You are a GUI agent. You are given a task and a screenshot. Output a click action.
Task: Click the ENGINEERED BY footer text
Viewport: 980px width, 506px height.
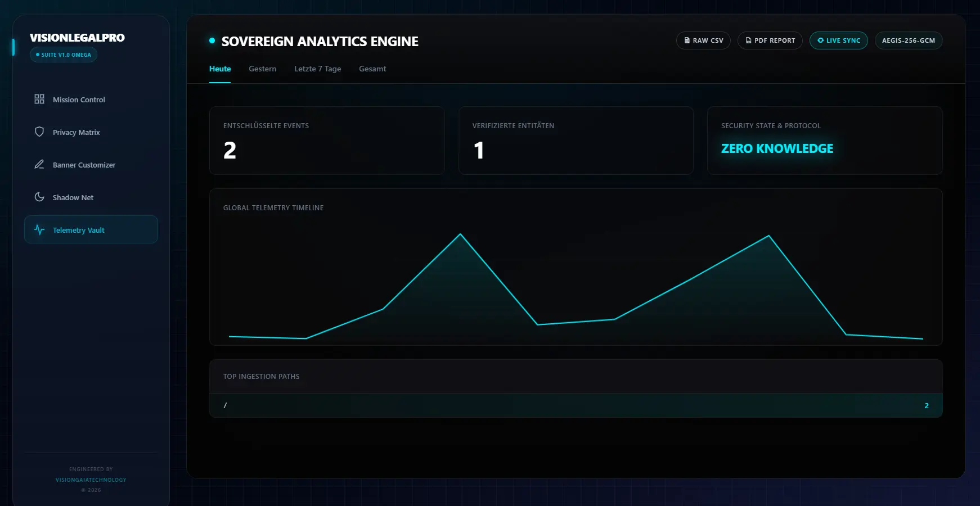coord(91,469)
